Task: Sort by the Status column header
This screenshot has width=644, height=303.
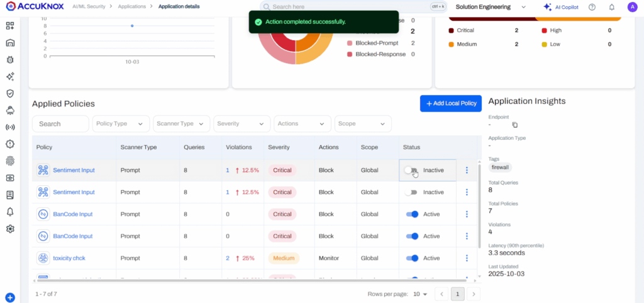Action: [411, 147]
